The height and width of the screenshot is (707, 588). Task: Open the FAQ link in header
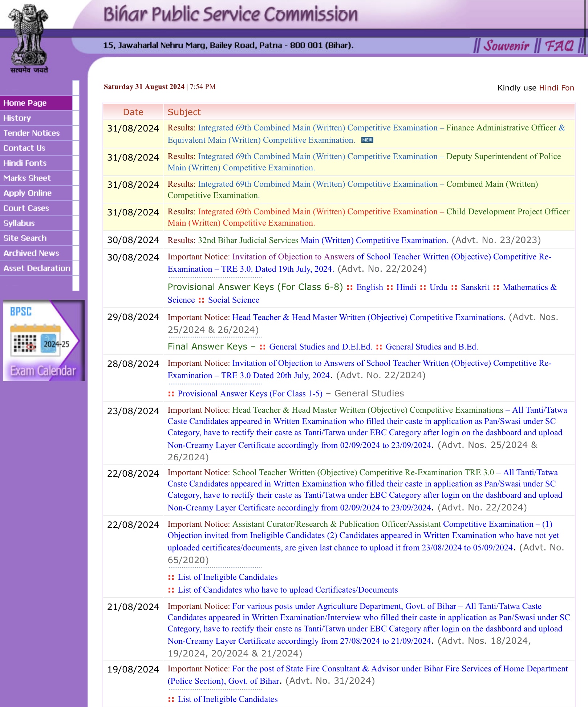559,46
